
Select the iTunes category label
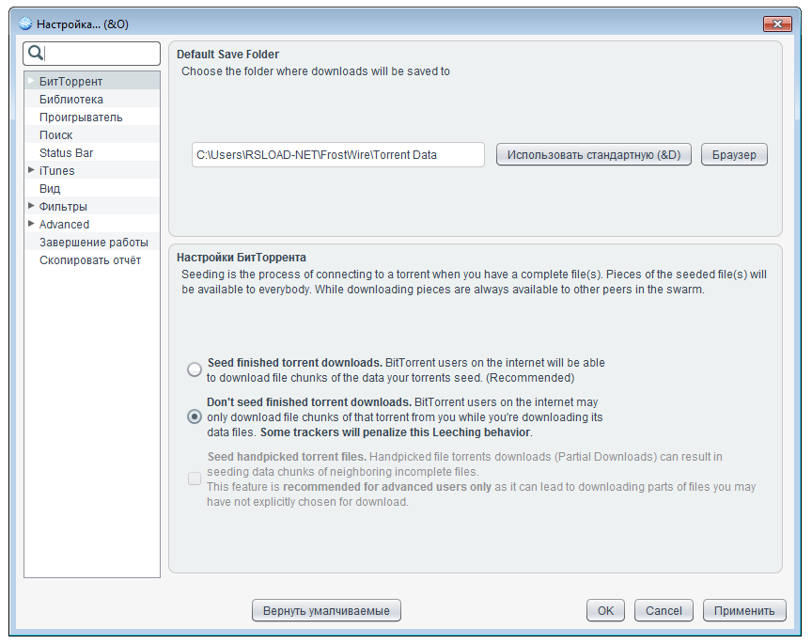point(57,170)
